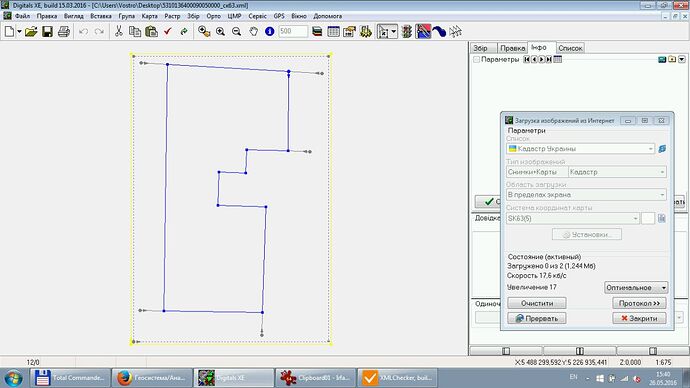Open XMLChecker from taskbar
Screen dimensions: 690x388
click(397, 378)
